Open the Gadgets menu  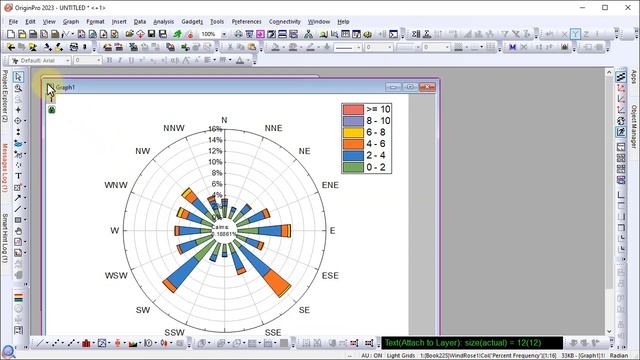click(x=192, y=22)
